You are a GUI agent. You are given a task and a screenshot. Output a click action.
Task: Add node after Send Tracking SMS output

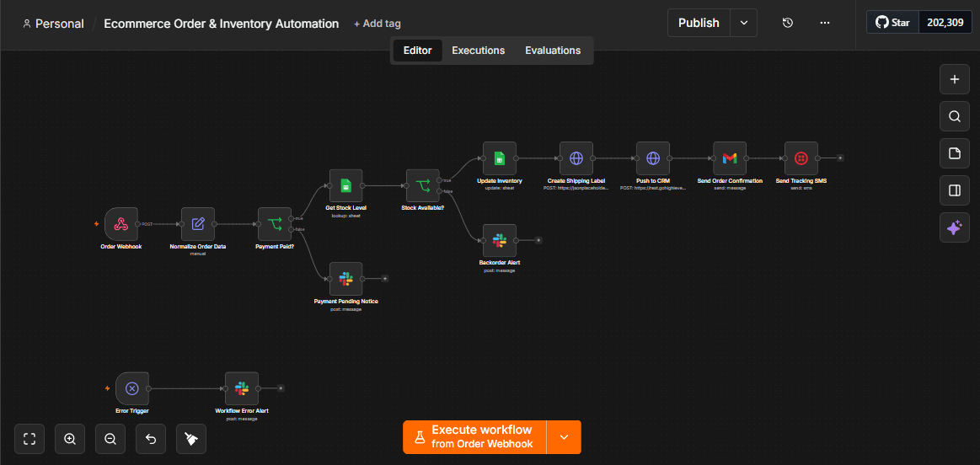pos(840,158)
